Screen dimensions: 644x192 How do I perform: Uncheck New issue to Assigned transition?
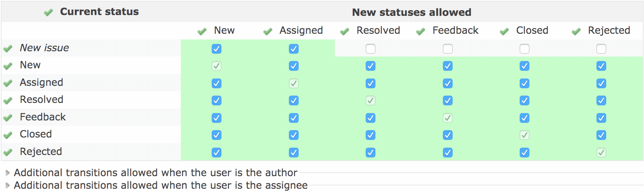pos(294,49)
